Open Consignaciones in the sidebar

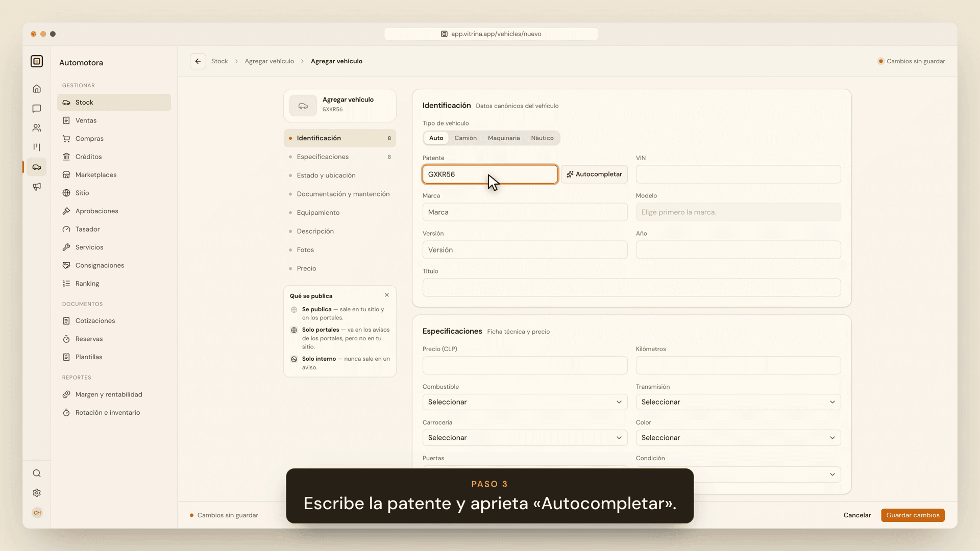pyautogui.click(x=114, y=265)
